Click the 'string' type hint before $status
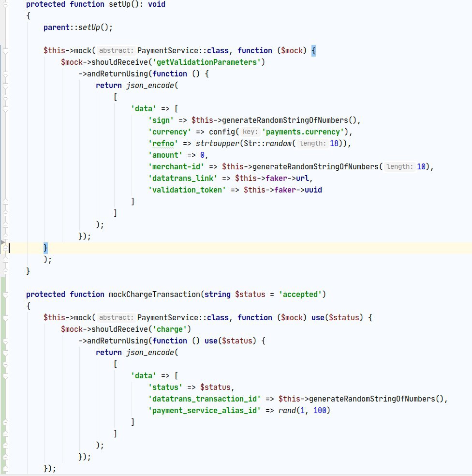 tap(217, 295)
